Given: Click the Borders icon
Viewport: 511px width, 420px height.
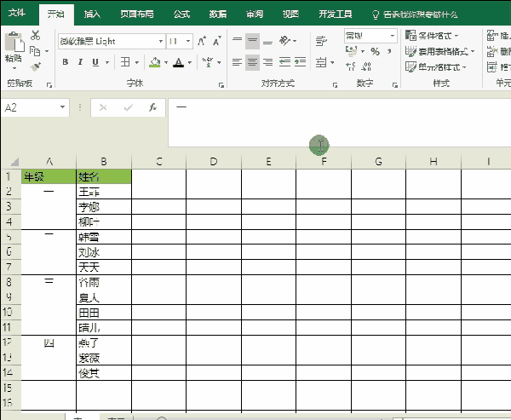Looking at the screenshot, I should 125,62.
